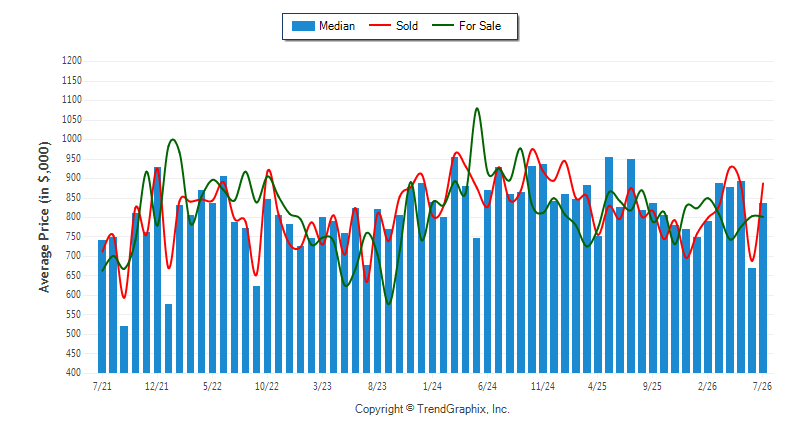The image size is (800, 434).
Task: Click the 1200 y-axis value label
Action: [72, 61]
